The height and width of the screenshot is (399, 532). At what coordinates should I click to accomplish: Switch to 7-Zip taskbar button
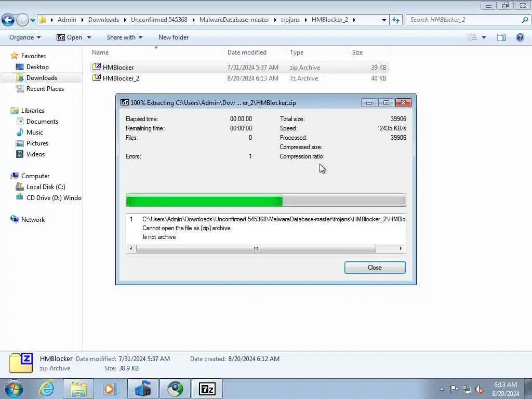point(207,389)
